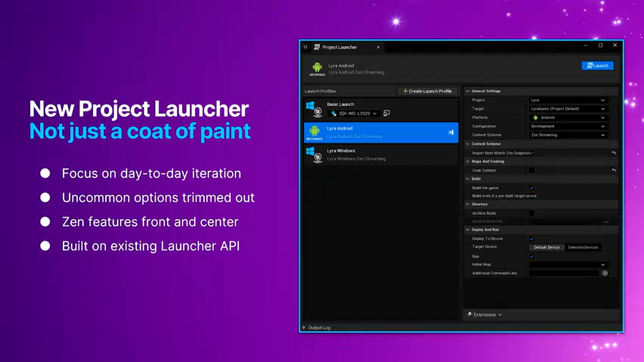The height and width of the screenshot is (362, 644).
Task: Click the launch arrow icon on Lyra Android row
Action: pos(451,132)
